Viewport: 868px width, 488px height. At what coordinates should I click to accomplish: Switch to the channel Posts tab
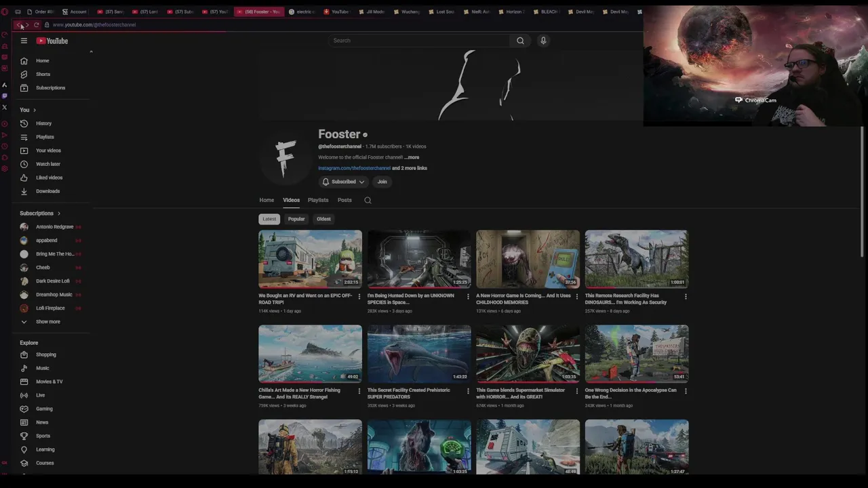(x=344, y=200)
